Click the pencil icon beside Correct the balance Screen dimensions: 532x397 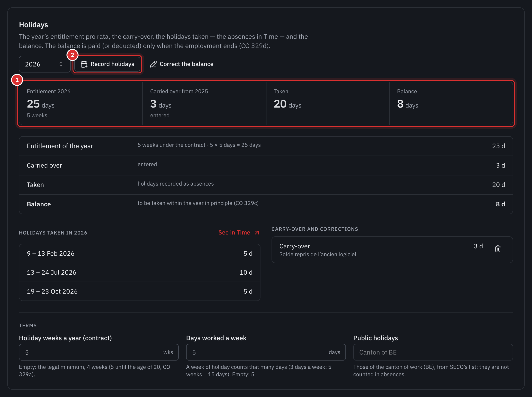pyautogui.click(x=153, y=64)
